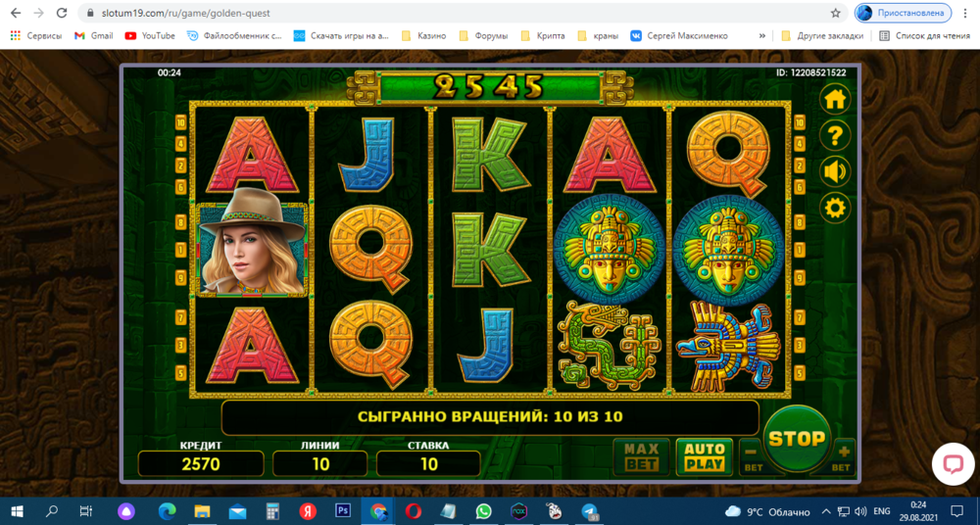Open game settings gear icon
This screenshot has height=525, width=980.
click(835, 208)
